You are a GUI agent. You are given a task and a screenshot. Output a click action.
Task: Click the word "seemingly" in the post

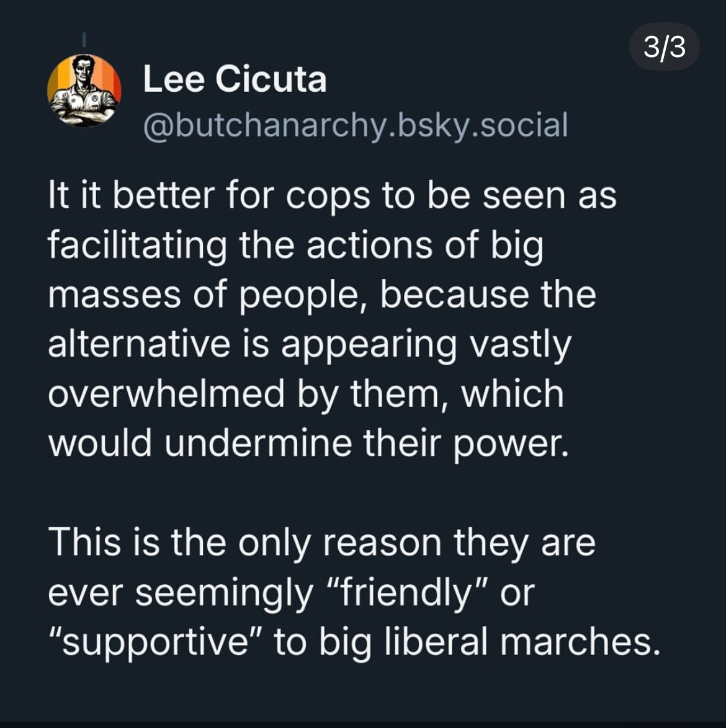pyautogui.click(x=224, y=592)
